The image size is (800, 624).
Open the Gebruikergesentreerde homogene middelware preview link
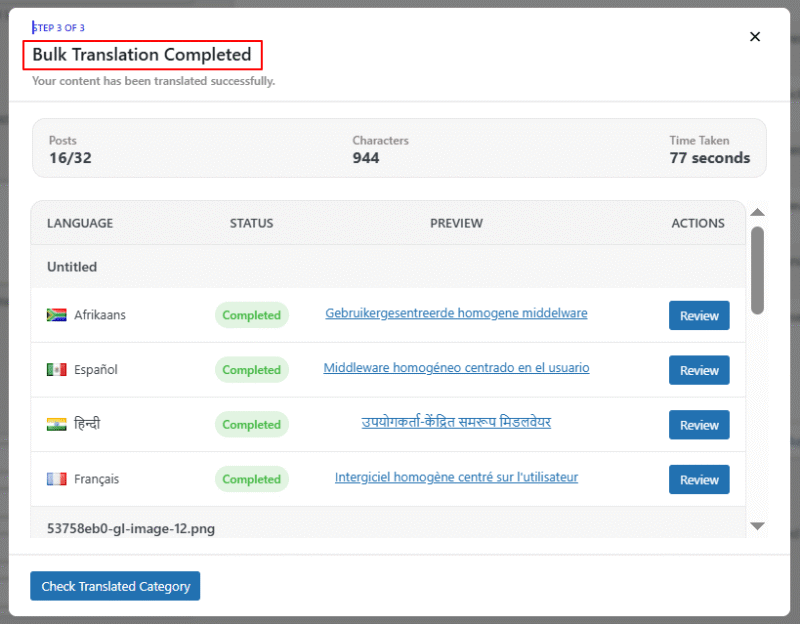click(x=456, y=313)
